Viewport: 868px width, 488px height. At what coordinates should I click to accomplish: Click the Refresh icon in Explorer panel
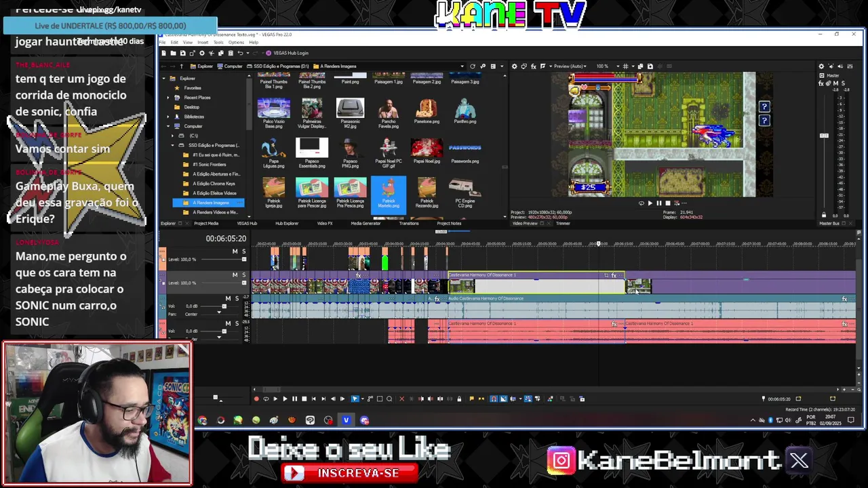coord(473,66)
